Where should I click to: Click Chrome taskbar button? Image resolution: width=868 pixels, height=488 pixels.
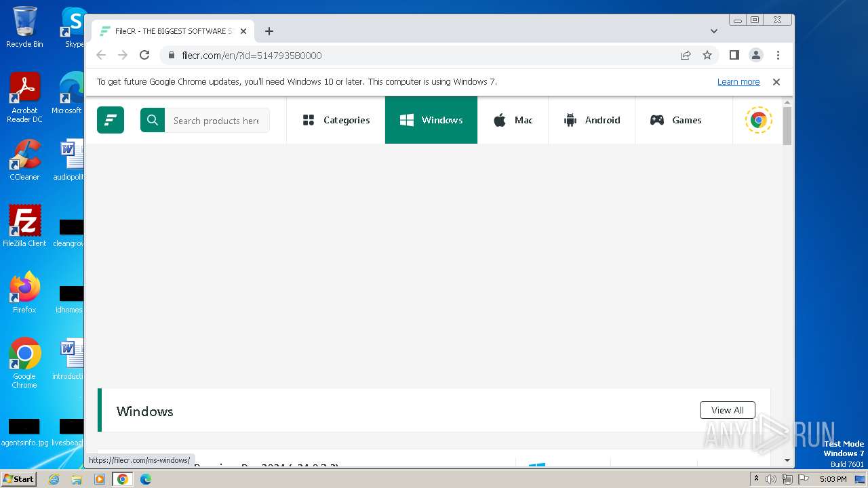123,479
